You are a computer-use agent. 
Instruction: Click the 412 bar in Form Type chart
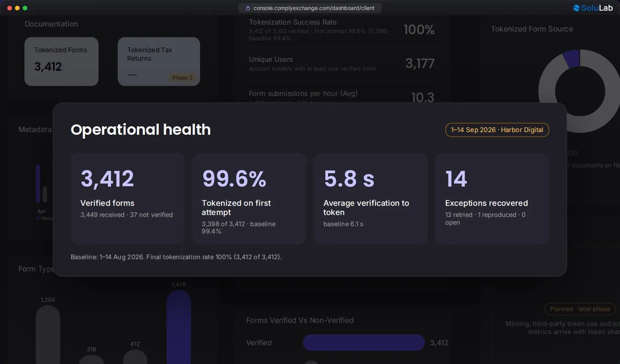coord(135,357)
